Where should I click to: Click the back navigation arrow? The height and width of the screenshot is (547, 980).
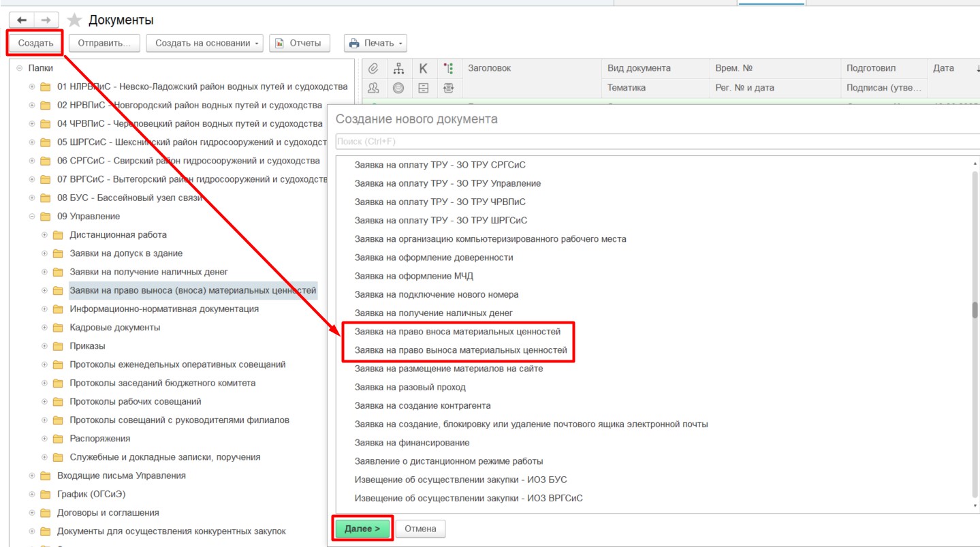coord(21,20)
